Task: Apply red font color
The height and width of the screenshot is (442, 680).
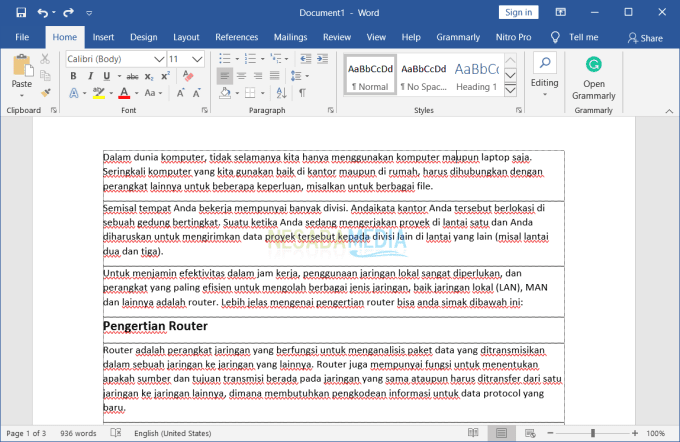Action: click(124, 93)
